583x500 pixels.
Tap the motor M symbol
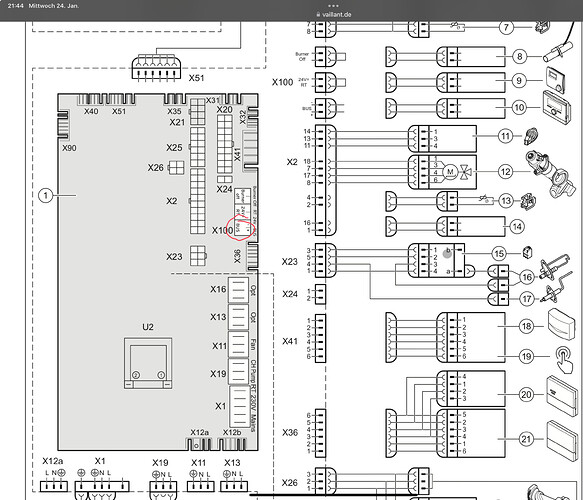click(450, 172)
